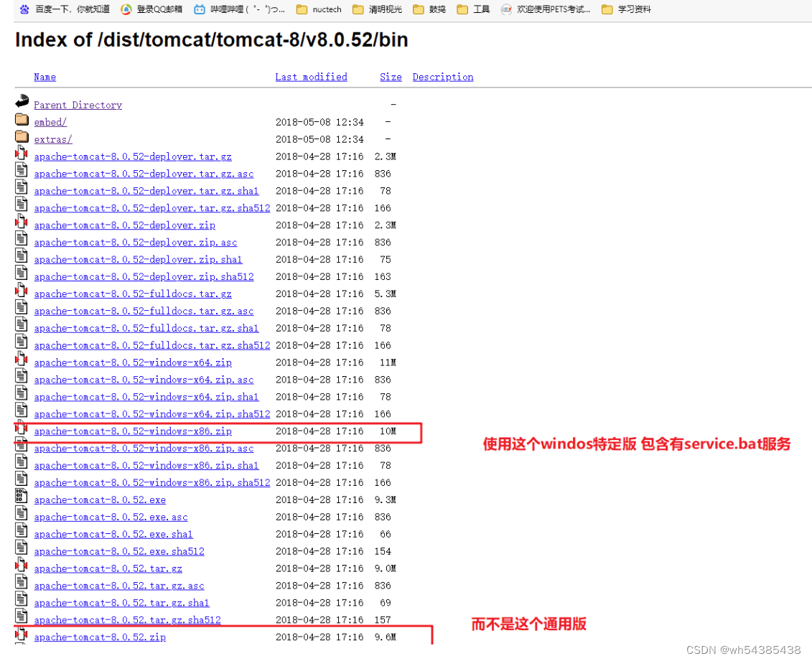The image size is (812, 661).
Task: Open apache-tomcat-8.0.52-windows-x64.zip.asc link
Action: (x=144, y=380)
